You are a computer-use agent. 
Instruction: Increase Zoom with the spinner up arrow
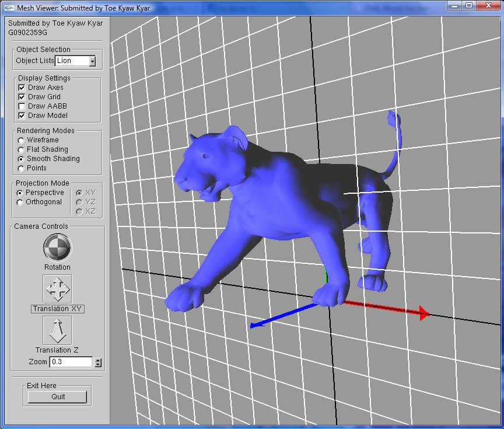coord(99,360)
